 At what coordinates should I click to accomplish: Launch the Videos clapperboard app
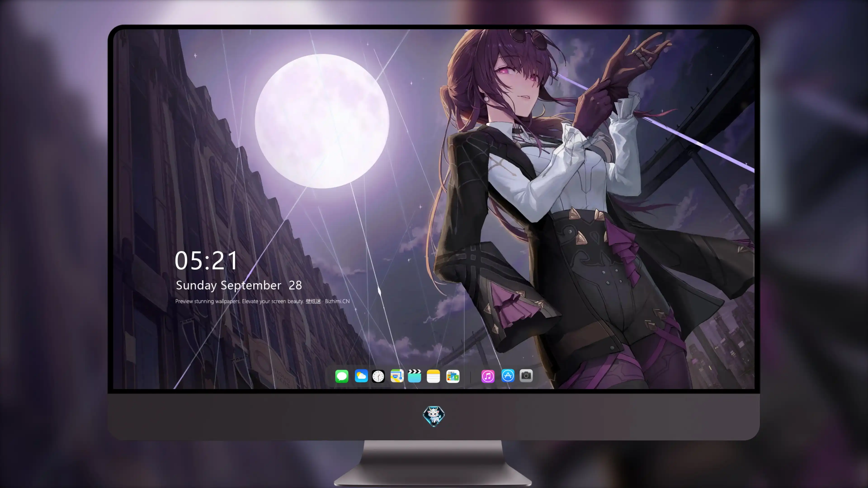(x=415, y=376)
